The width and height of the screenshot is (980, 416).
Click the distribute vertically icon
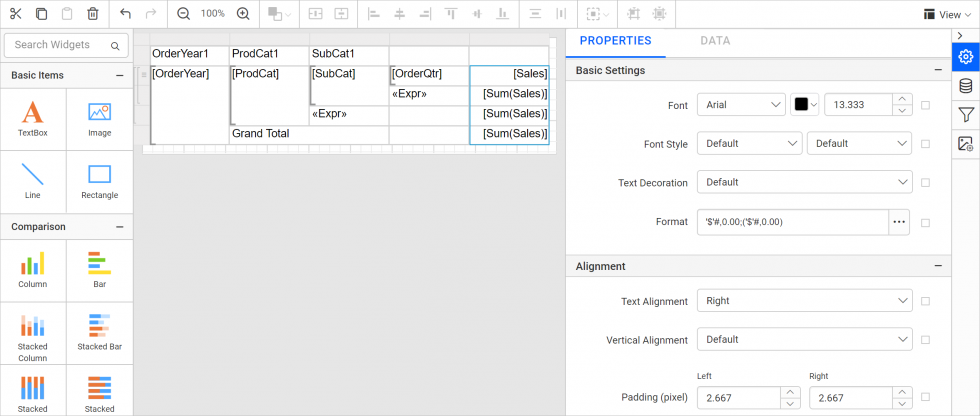point(535,14)
